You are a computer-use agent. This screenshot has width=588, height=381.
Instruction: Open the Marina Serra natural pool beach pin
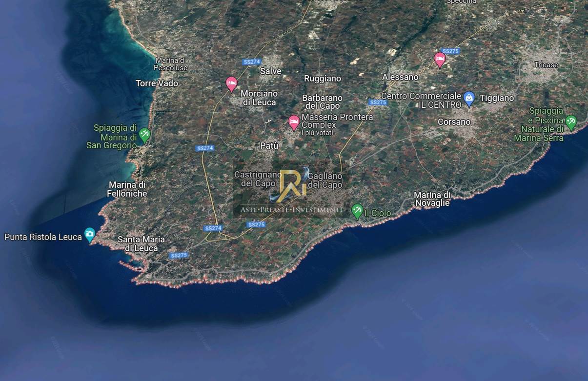[x=571, y=122]
